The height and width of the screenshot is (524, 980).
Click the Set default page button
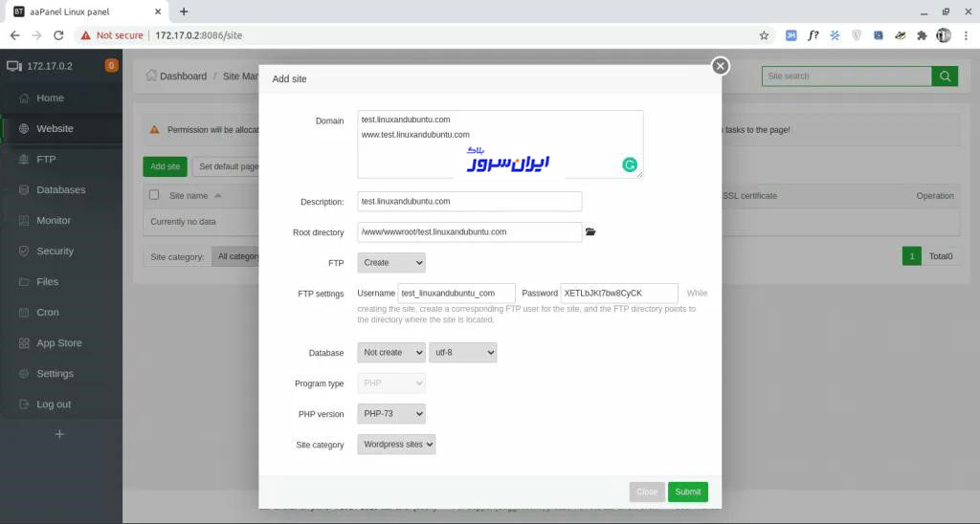(226, 166)
